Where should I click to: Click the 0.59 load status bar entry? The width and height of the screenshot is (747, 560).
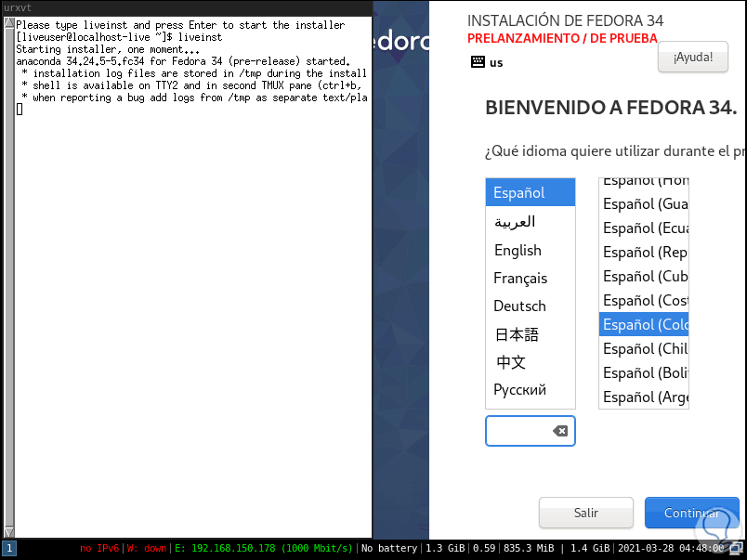pyautogui.click(x=484, y=548)
